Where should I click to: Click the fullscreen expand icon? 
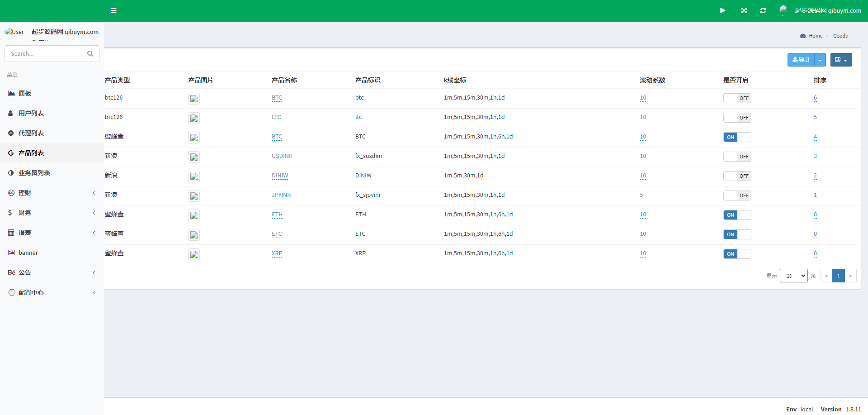coord(744,10)
